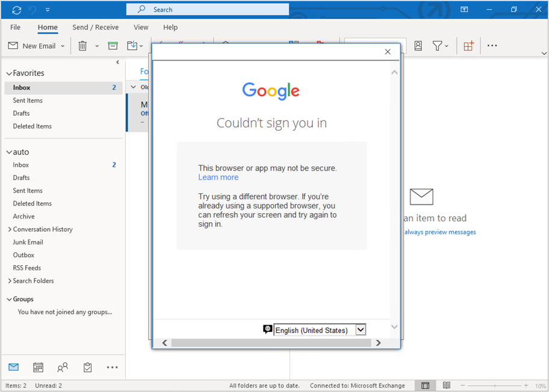
Task: Collapse the auto account section
Action: (10, 152)
